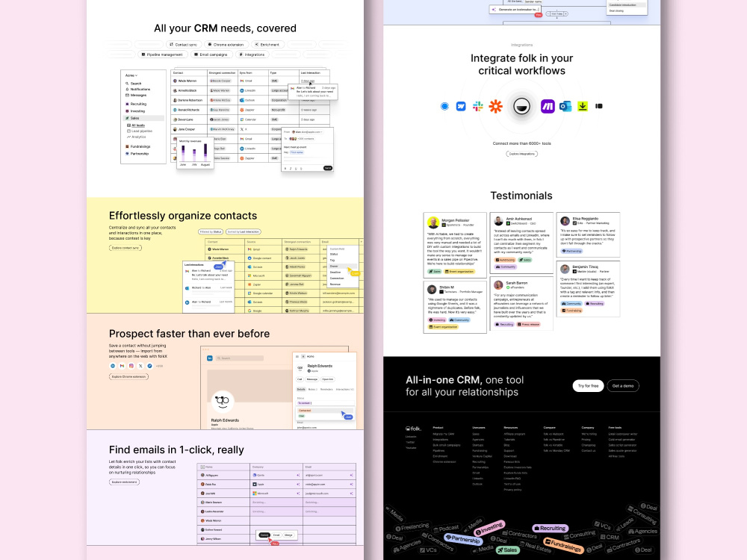The height and width of the screenshot is (560, 747).
Task: Click Notifications bell in CRM sidebar mockup
Action: click(x=127, y=89)
